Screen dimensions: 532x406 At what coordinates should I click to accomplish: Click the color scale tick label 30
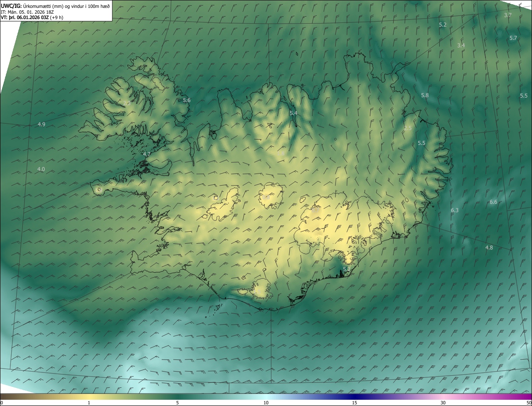pyautogui.click(x=443, y=403)
